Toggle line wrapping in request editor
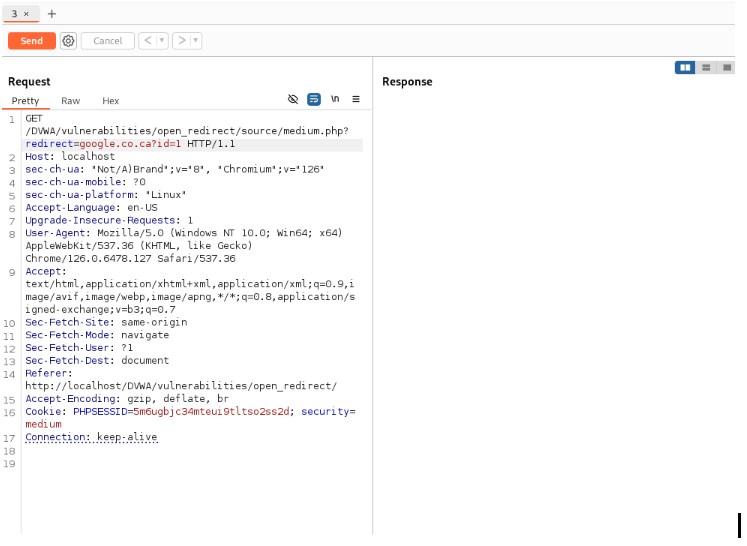 pyautogui.click(x=314, y=100)
